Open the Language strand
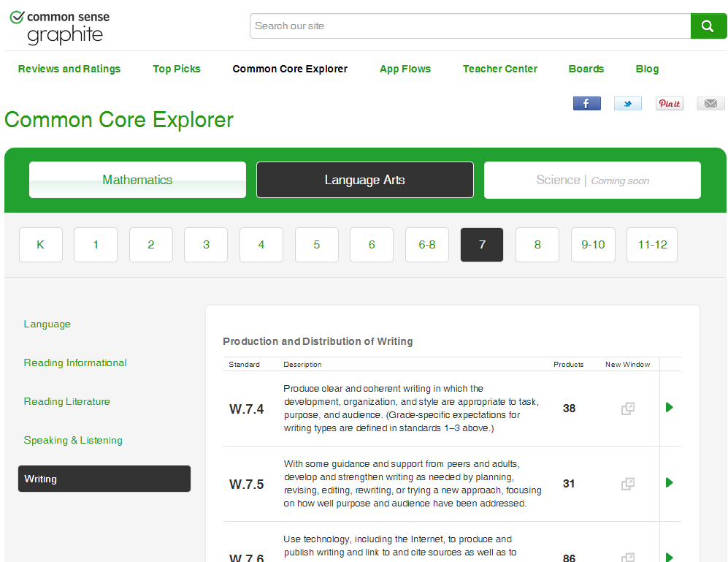The height and width of the screenshot is (562, 728). click(47, 324)
